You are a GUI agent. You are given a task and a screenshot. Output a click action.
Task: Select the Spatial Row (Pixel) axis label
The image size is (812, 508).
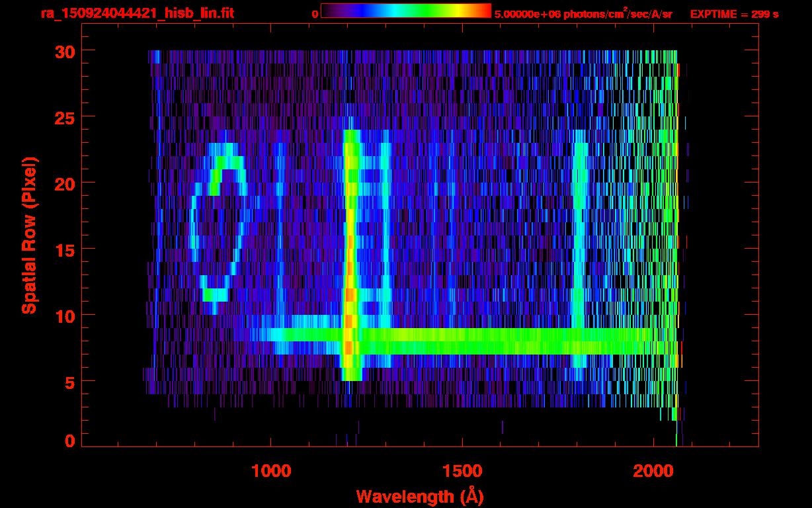[x=28, y=235]
